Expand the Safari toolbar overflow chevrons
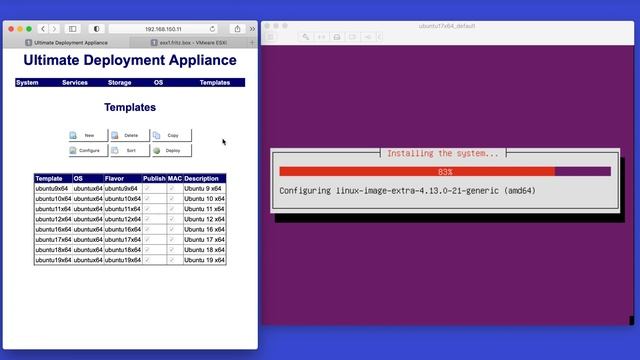 pos(252,29)
